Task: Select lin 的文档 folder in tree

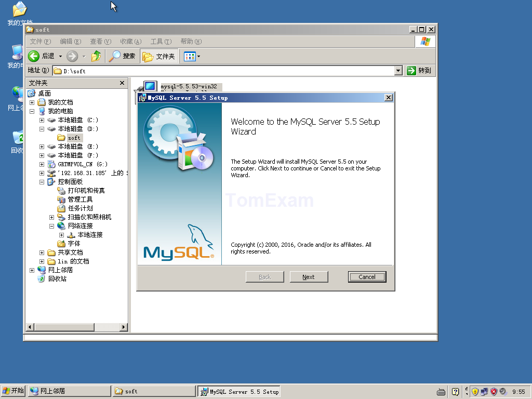Action: click(x=73, y=261)
